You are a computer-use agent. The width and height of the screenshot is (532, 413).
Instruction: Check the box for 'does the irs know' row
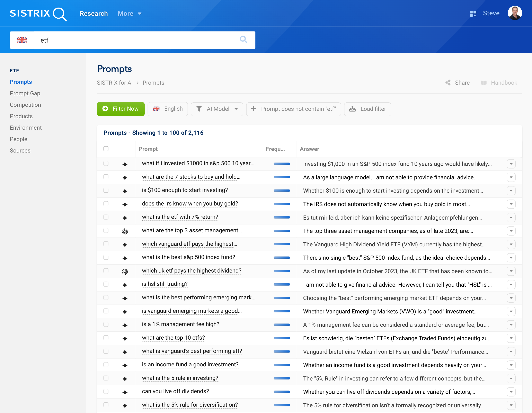click(106, 203)
